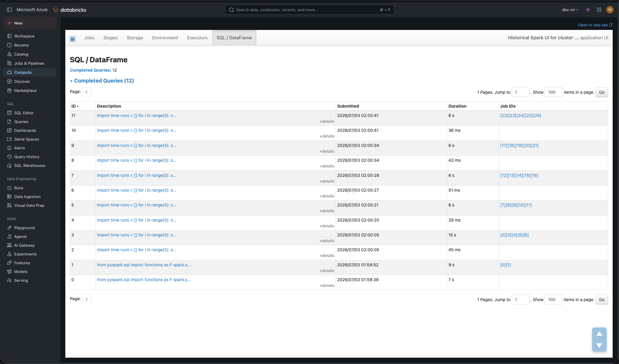The image size is (619, 364).
Task: Open Workspace in the sidebar
Action: pos(30,36)
